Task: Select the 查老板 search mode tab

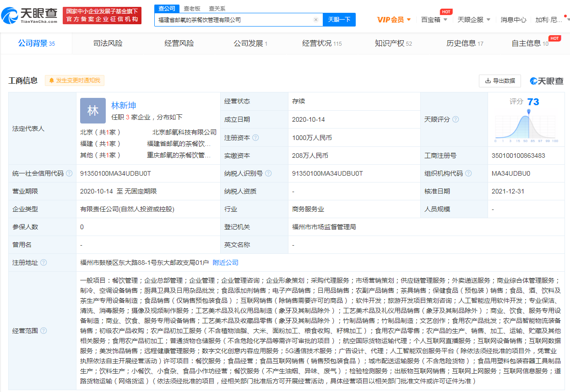Action: click(x=192, y=8)
